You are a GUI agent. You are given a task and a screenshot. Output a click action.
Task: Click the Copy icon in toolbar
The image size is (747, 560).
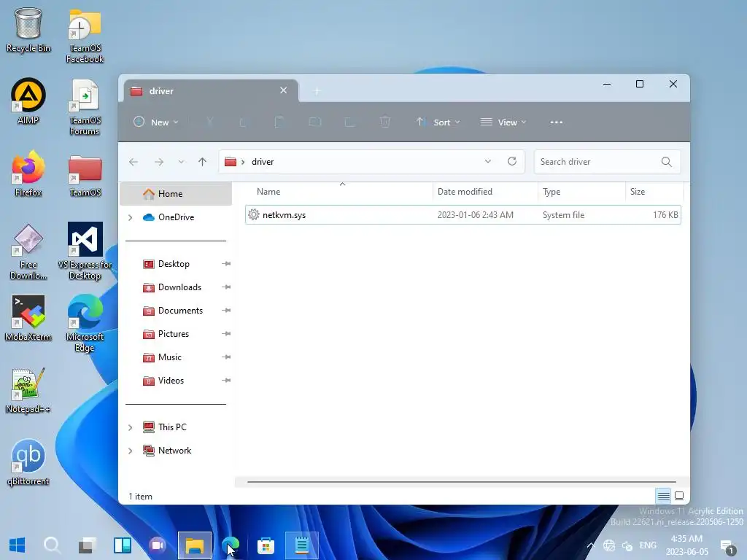tap(244, 122)
